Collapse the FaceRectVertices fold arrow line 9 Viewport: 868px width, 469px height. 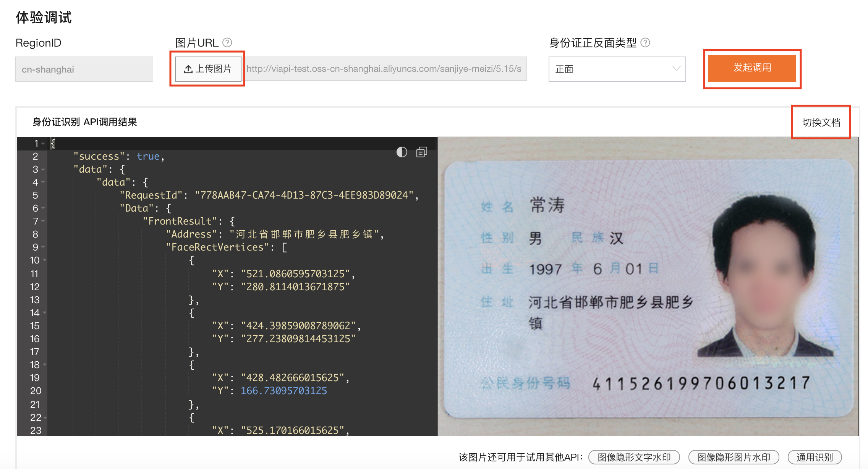coord(43,247)
